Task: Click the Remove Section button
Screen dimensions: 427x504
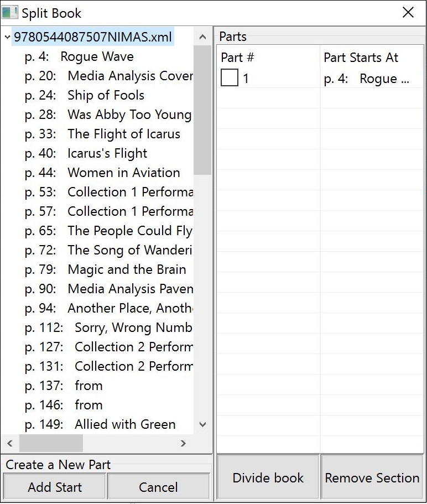Action: click(372, 477)
